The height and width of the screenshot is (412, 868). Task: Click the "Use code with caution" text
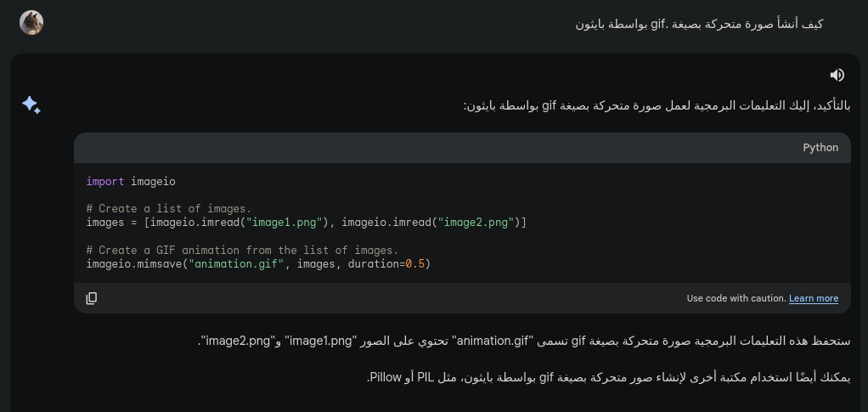click(x=735, y=298)
